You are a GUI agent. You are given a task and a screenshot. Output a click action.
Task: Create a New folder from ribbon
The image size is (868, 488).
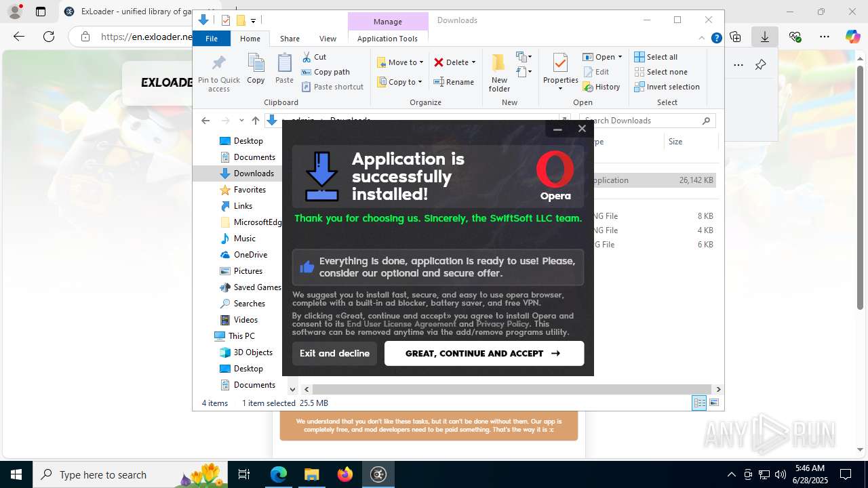(x=499, y=73)
